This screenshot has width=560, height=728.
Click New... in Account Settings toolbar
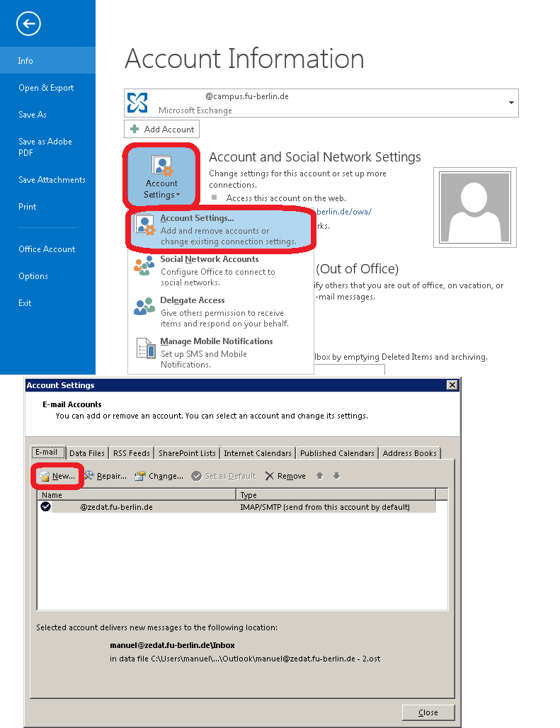point(57,476)
